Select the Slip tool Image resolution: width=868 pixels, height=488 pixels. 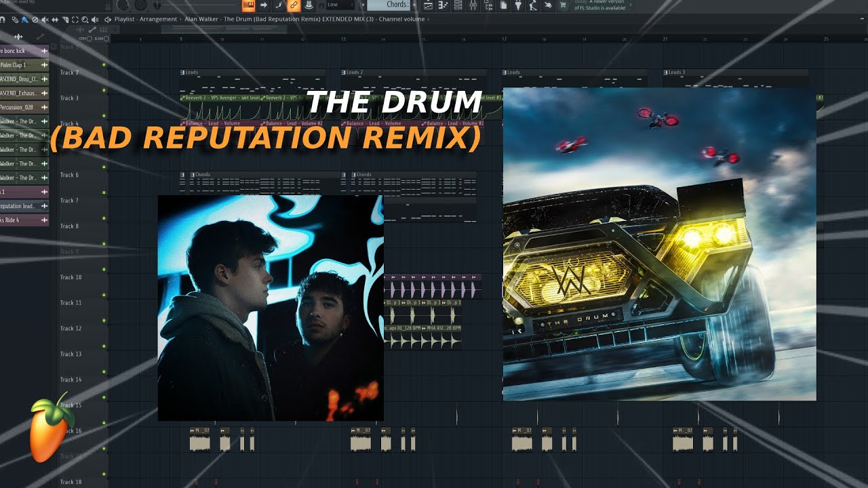(55, 20)
